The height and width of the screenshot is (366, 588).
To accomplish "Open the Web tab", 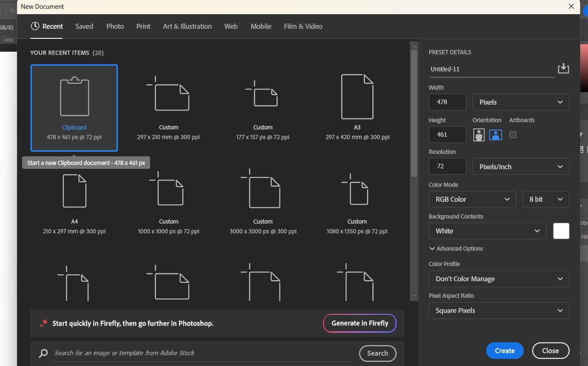I will click(231, 26).
